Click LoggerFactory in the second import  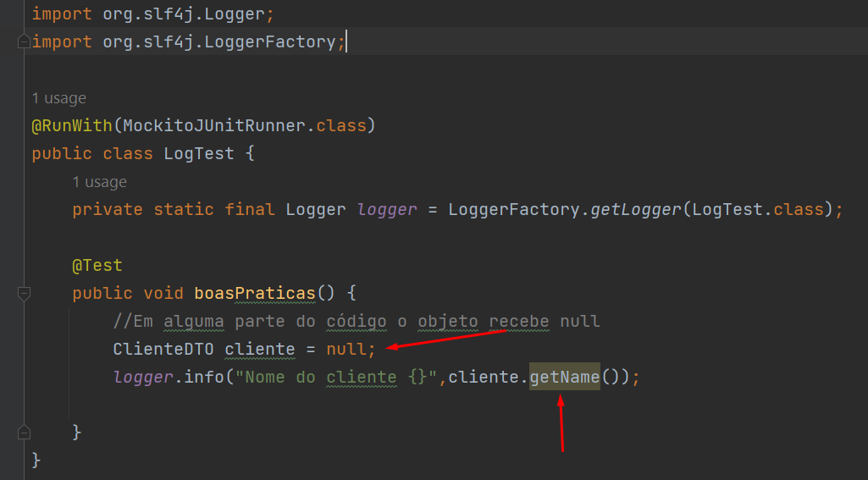coord(270,41)
